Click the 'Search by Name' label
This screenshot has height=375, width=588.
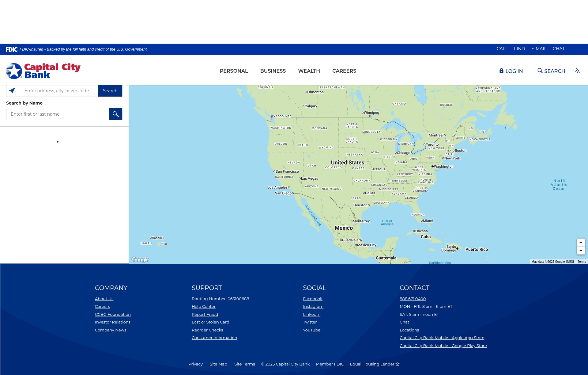24,103
